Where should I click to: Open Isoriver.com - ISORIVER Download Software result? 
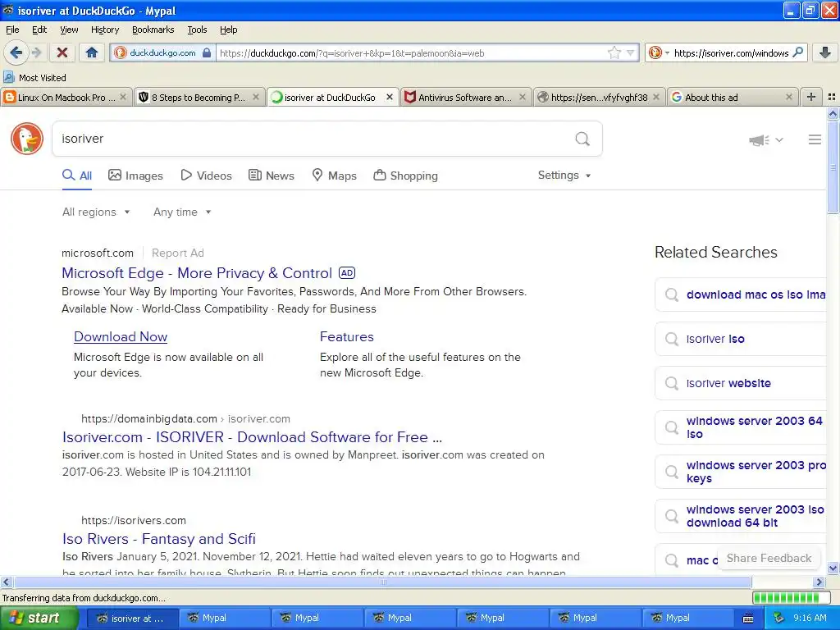(252, 437)
